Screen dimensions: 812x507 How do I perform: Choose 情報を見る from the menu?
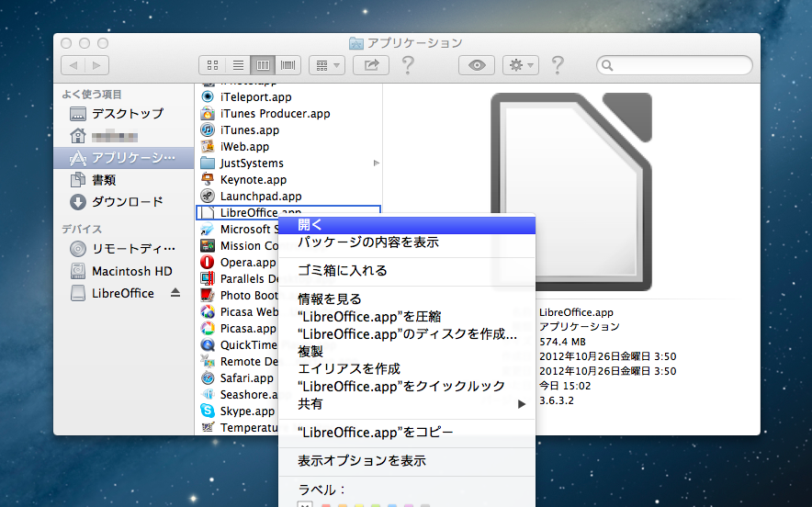(407, 299)
